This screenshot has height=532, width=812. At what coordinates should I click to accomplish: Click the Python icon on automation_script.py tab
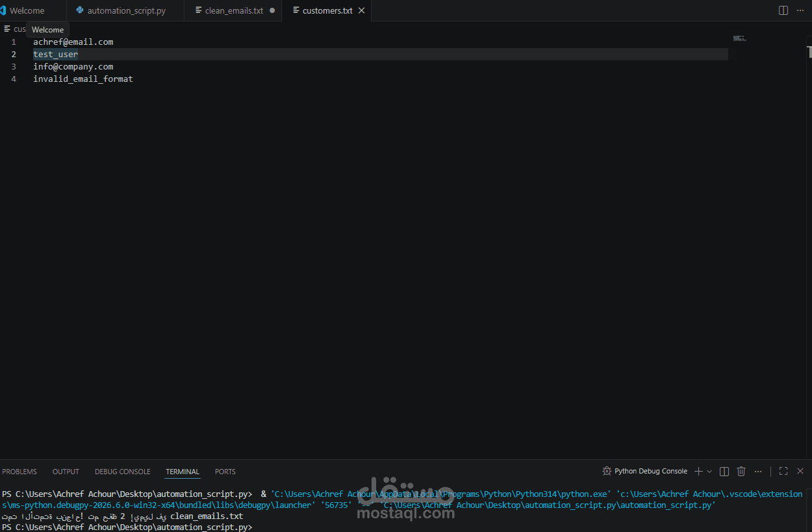pos(80,10)
